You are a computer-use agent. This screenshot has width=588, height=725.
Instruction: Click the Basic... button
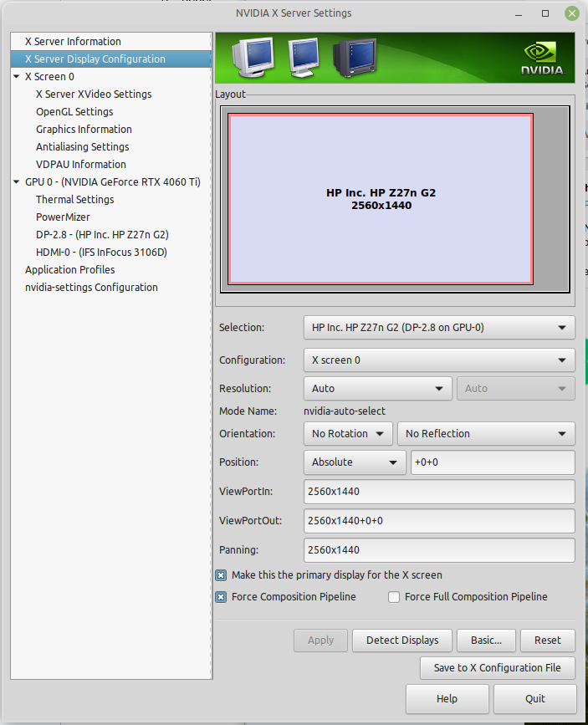486,641
